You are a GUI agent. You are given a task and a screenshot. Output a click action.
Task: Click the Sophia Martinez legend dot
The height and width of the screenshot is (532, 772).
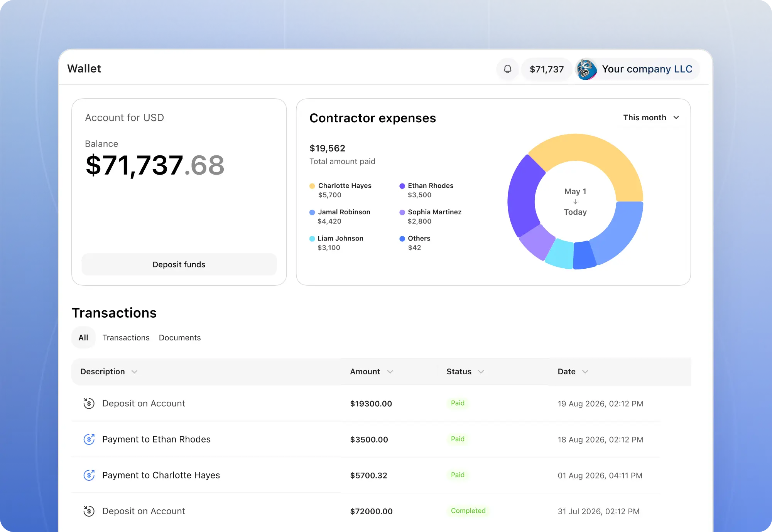(x=402, y=212)
